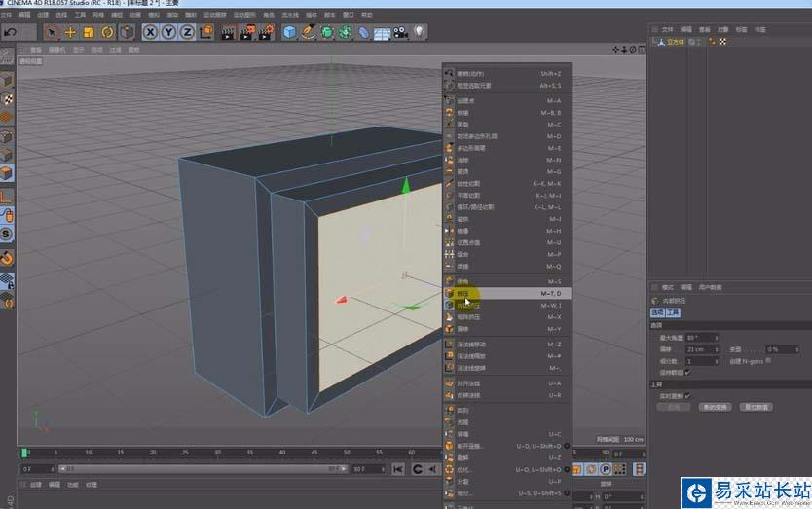Click the Spline Pen tool icon
Screen dimensions: 812x509
tap(309, 32)
